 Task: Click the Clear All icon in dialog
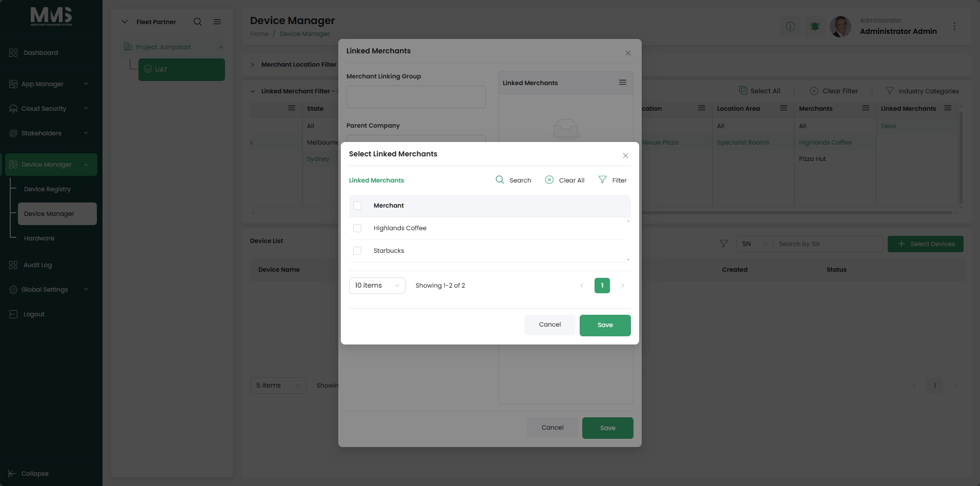(549, 180)
